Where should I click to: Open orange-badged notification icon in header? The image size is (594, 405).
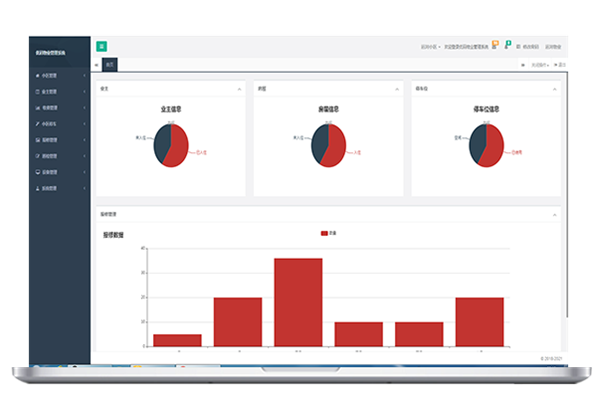tap(495, 45)
